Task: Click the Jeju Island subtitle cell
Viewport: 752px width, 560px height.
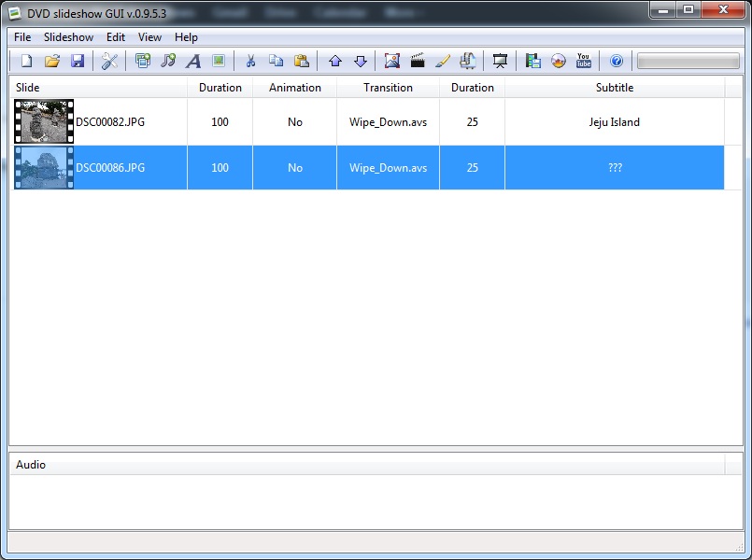Action: pyautogui.click(x=615, y=121)
